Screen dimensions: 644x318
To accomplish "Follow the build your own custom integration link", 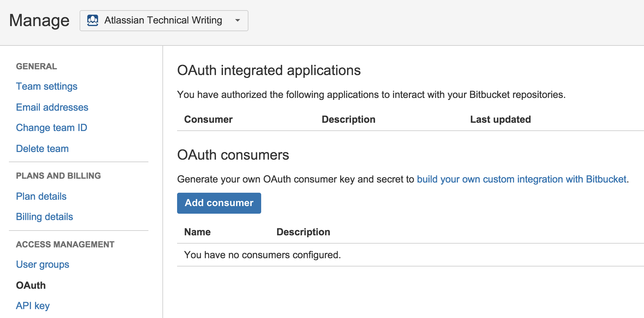I will click(x=522, y=179).
